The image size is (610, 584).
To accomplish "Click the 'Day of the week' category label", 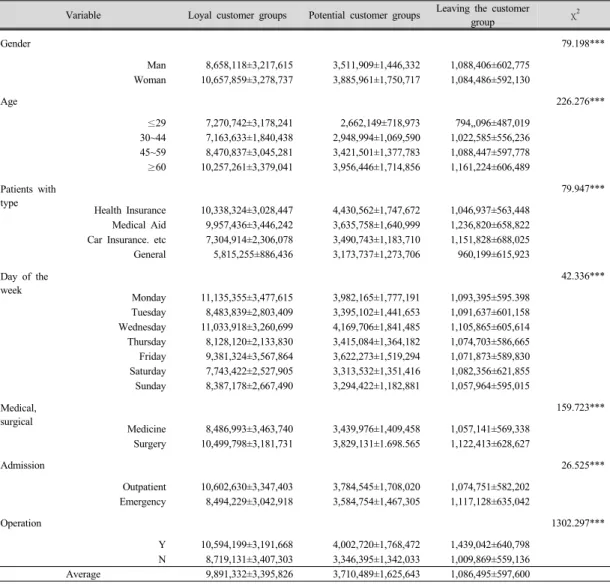I will (x=24, y=284).
